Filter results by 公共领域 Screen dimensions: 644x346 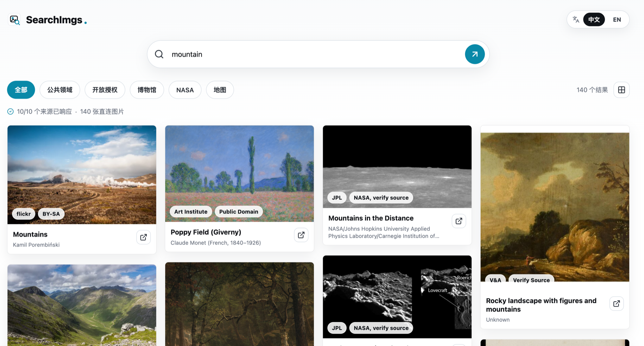pyautogui.click(x=60, y=90)
